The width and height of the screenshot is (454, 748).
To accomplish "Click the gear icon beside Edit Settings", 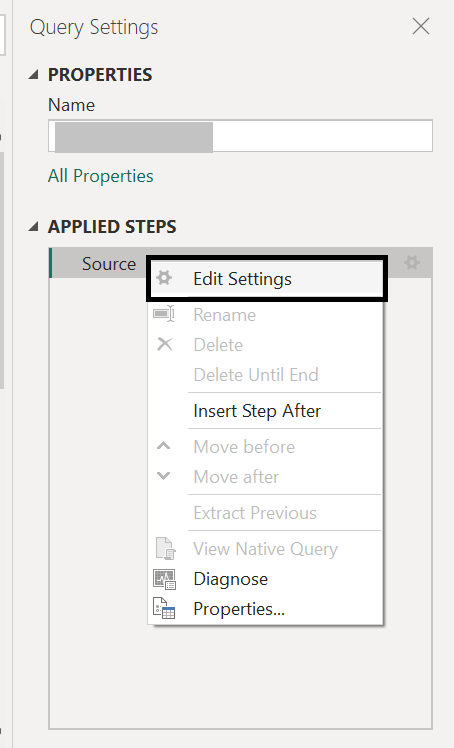I will click(x=164, y=278).
